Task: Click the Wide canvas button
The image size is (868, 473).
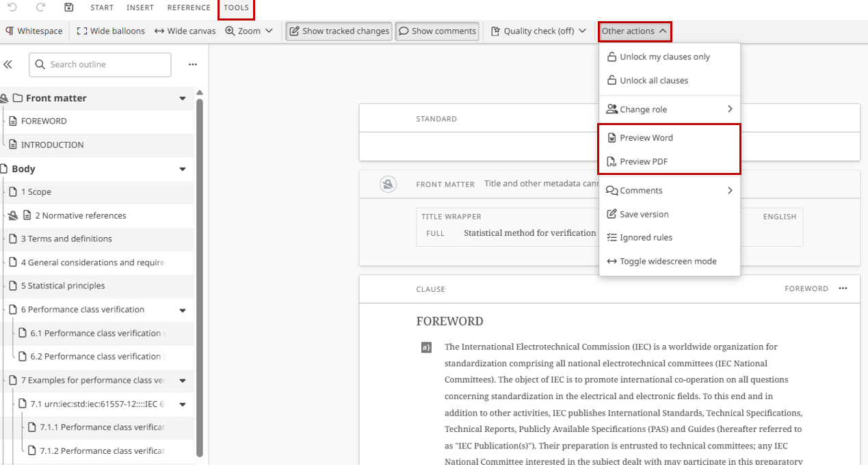Action: pos(185,31)
